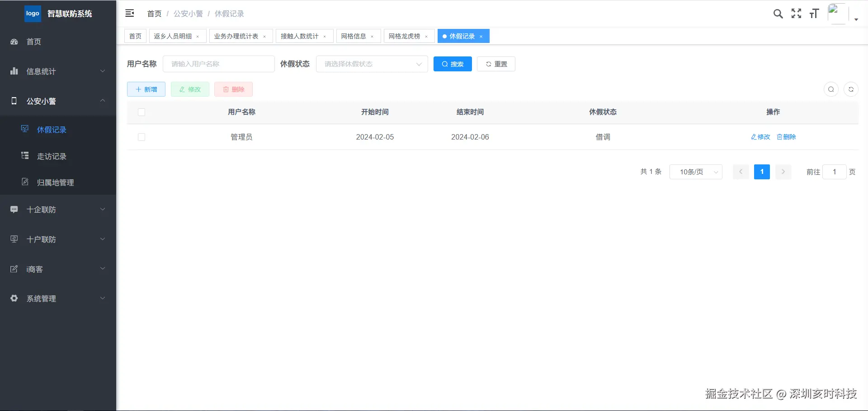This screenshot has width=868, height=411.
Task: Close the 返乡人员明细 tab
Action: [x=198, y=37]
